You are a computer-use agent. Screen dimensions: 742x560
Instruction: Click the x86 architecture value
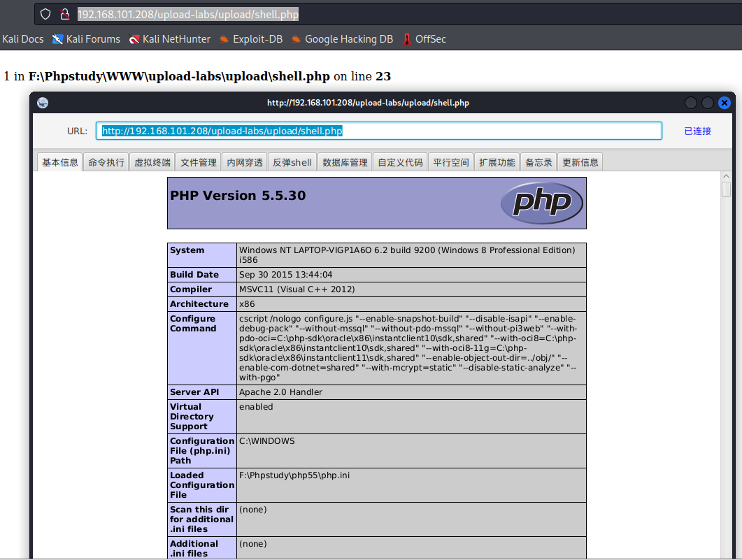tap(247, 304)
